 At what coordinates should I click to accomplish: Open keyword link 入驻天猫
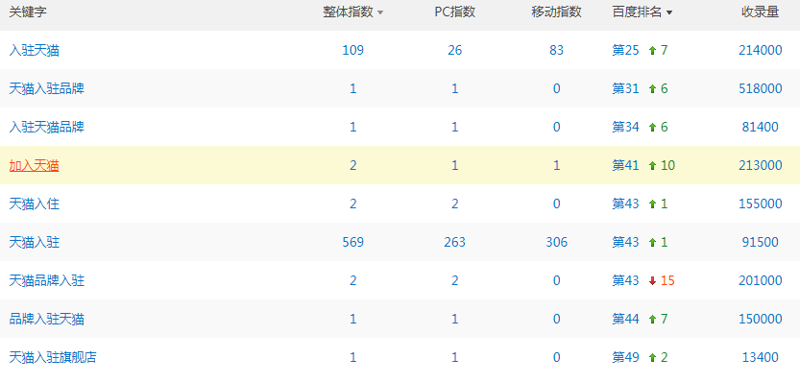click(x=34, y=50)
